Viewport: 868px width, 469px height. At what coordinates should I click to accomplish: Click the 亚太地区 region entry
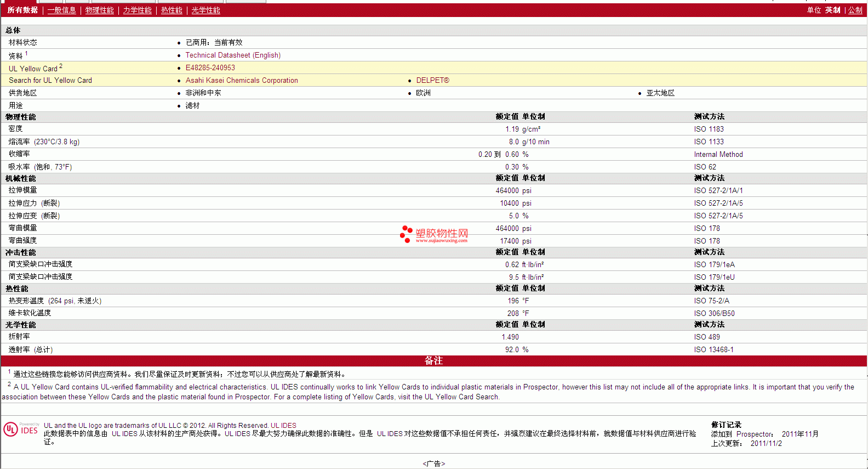click(660, 93)
